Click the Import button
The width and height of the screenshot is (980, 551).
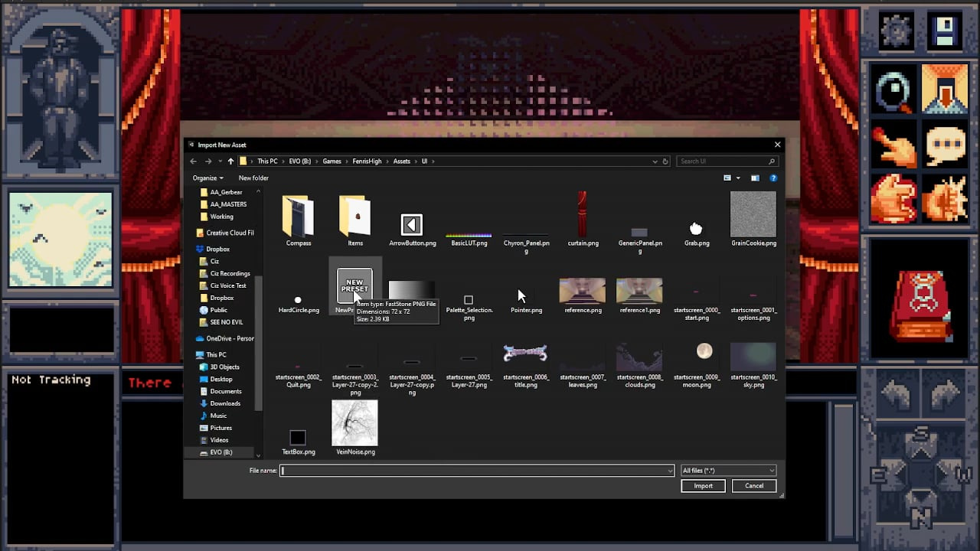703,486
